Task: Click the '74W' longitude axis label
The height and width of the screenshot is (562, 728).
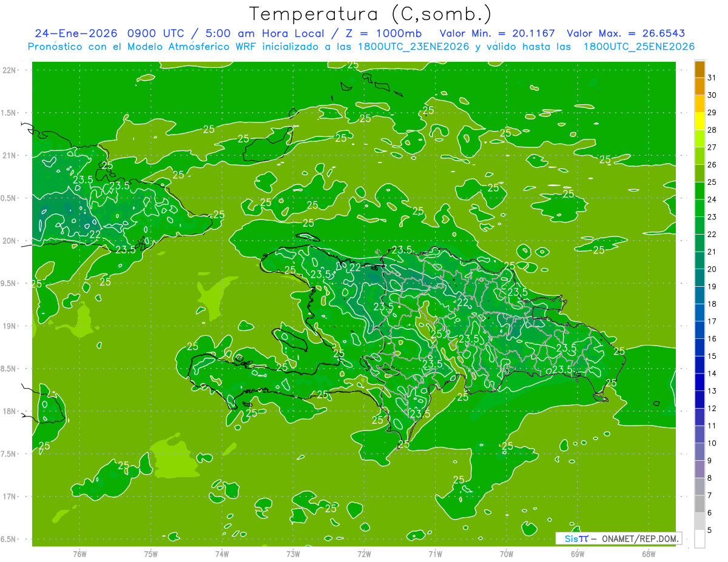Action: pyautogui.click(x=222, y=554)
